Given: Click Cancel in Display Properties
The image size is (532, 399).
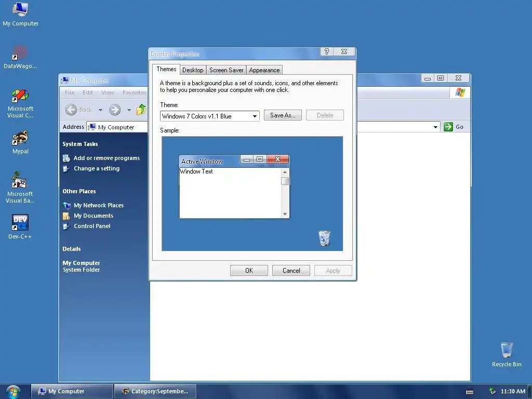Looking at the screenshot, I should click(291, 270).
